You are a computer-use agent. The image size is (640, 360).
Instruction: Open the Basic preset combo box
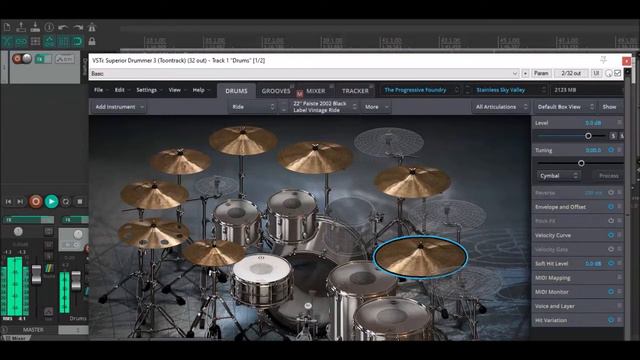[x=304, y=73]
